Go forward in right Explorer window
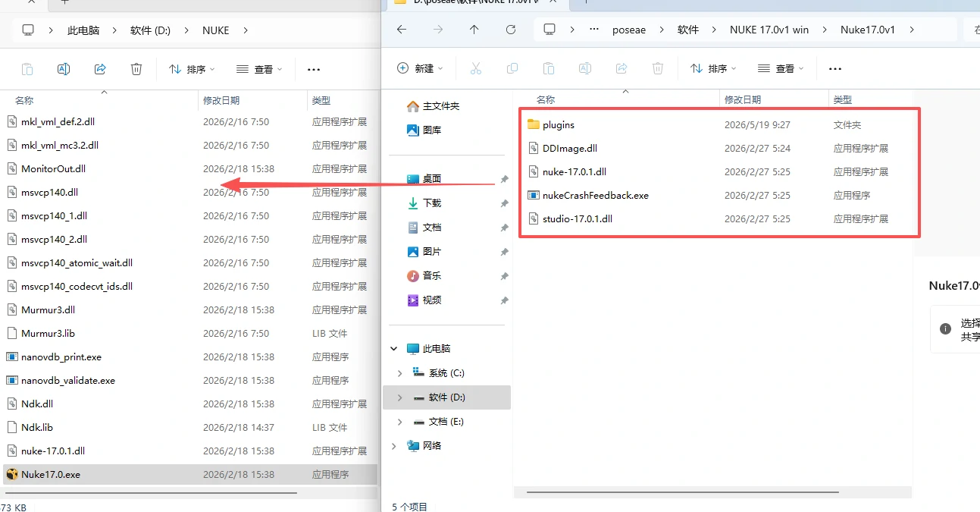The image size is (980, 512). click(438, 30)
